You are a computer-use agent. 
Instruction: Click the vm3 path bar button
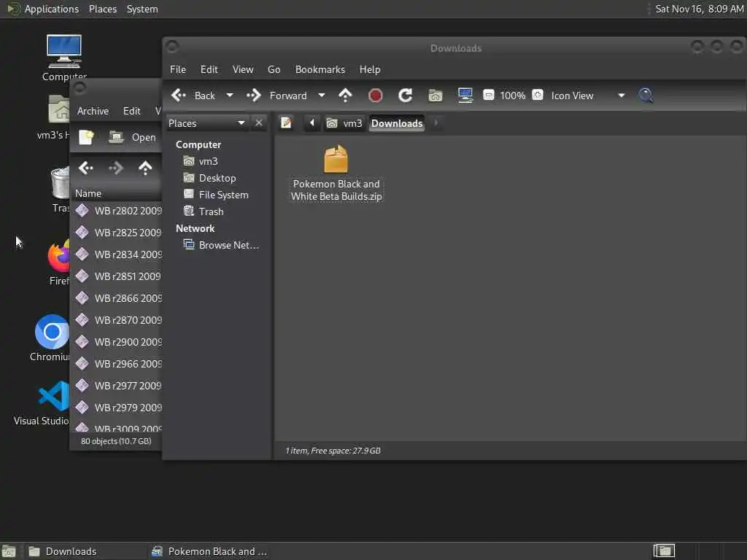click(x=344, y=123)
